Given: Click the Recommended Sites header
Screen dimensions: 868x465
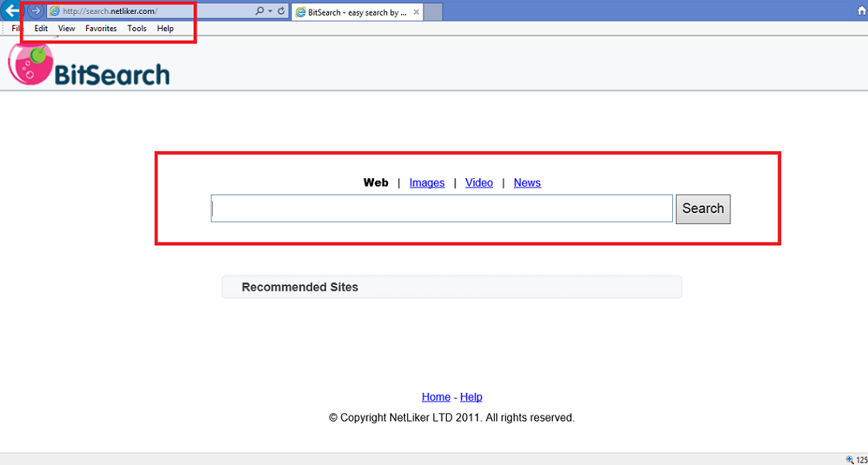Looking at the screenshot, I should [451, 287].
